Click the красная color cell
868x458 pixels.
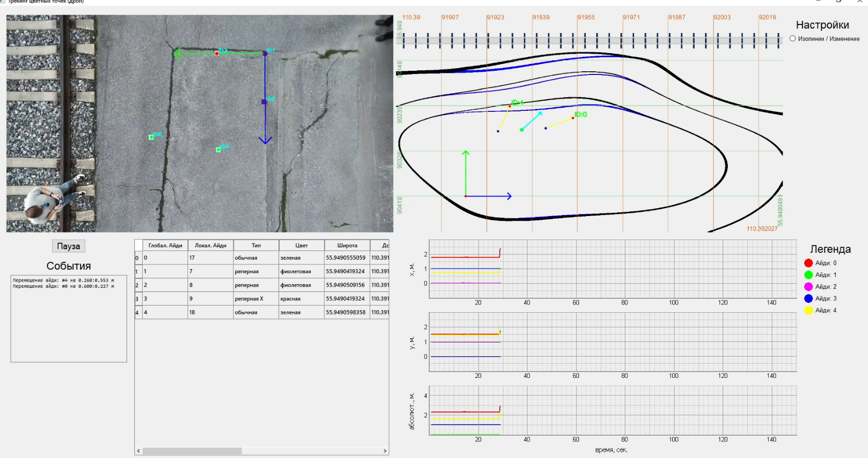(301, 299)
